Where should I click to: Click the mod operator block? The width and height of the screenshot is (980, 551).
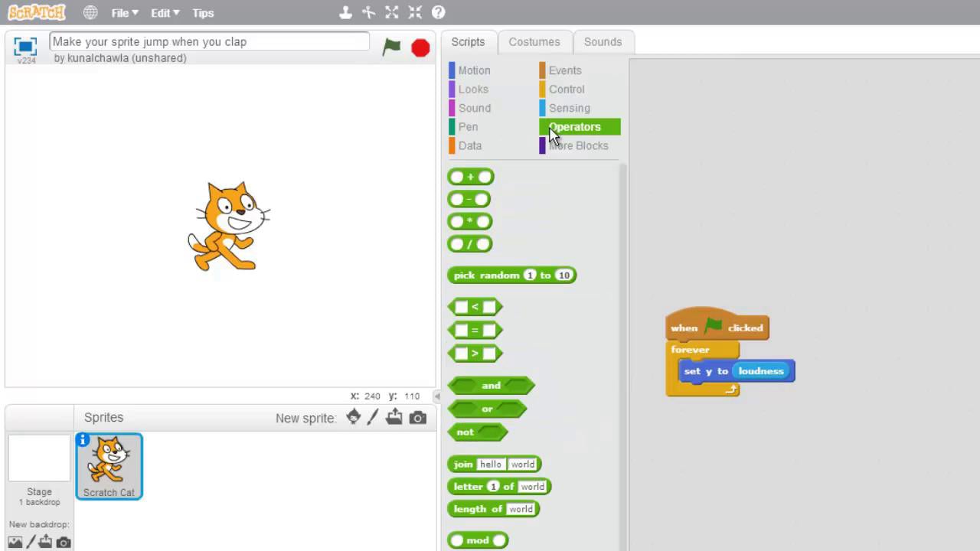478,540
